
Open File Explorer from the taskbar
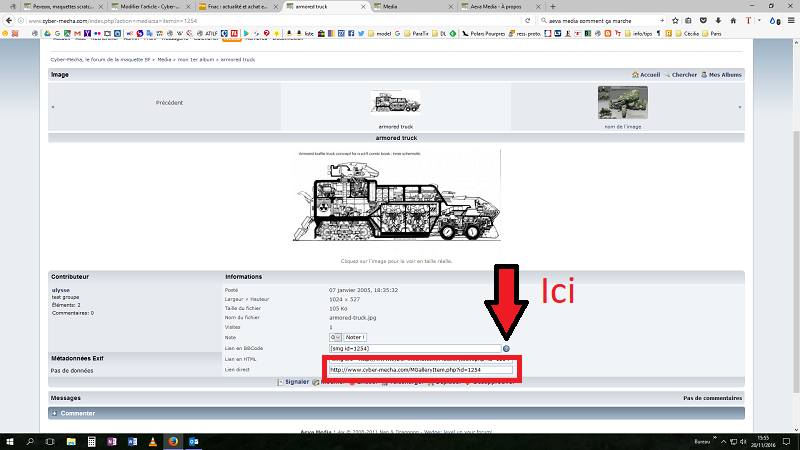[71, 441]
